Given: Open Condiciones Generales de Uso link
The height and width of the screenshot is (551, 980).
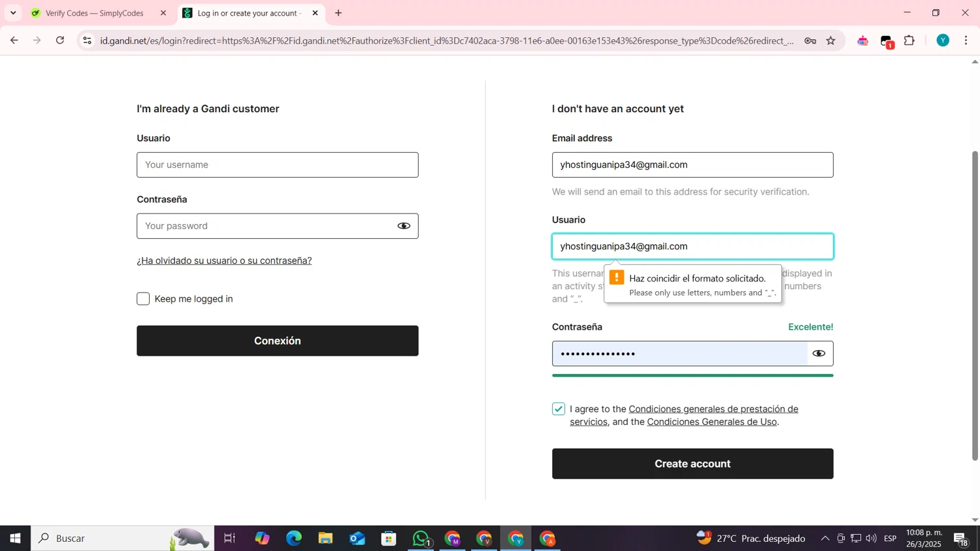Looking at the screenshot, I should point(711,422).
